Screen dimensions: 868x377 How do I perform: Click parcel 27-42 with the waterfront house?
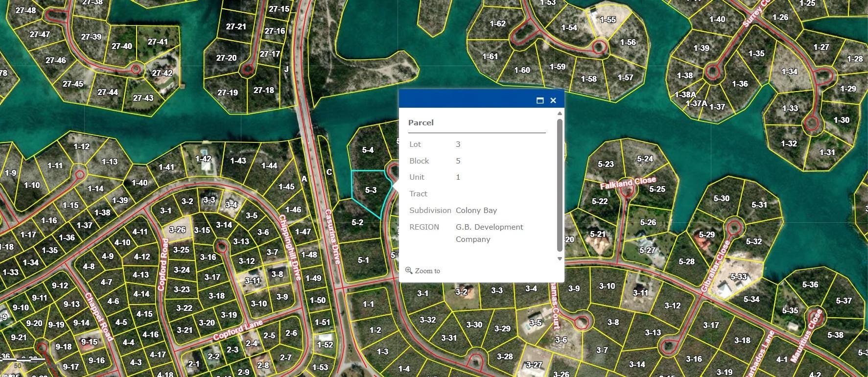tap(162, 73)
